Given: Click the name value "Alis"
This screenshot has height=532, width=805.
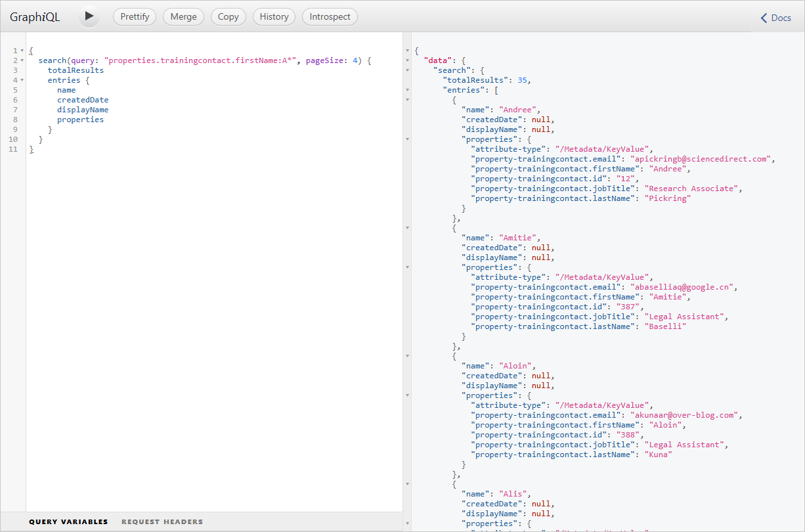Looking at the screenshot, I should [x=514, y=494].
